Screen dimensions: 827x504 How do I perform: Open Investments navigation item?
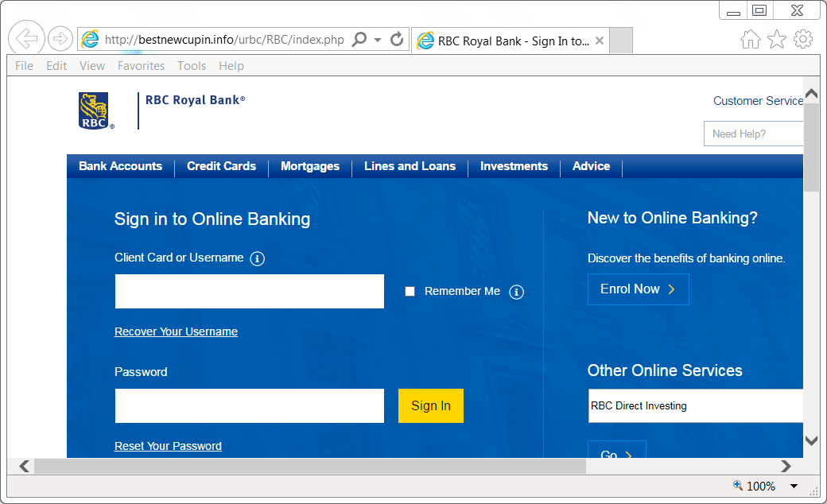(x=514, y=166)
